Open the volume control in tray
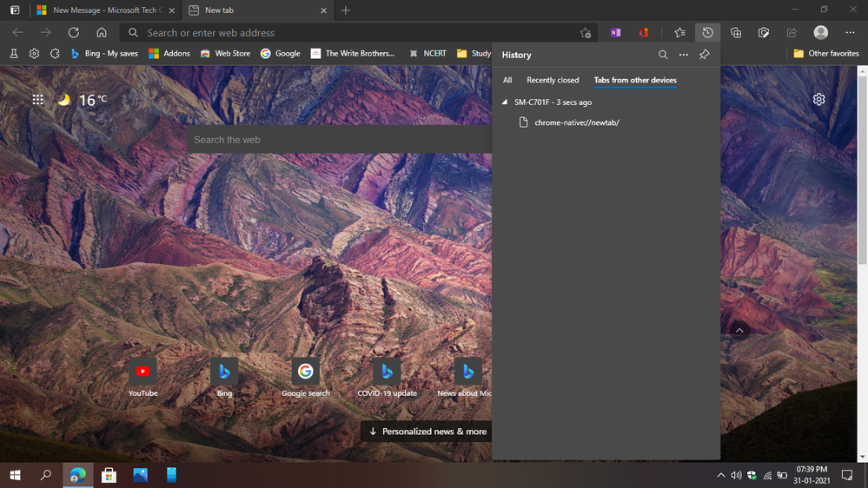Viewport: 868px width, 488px height. (736, 475)
